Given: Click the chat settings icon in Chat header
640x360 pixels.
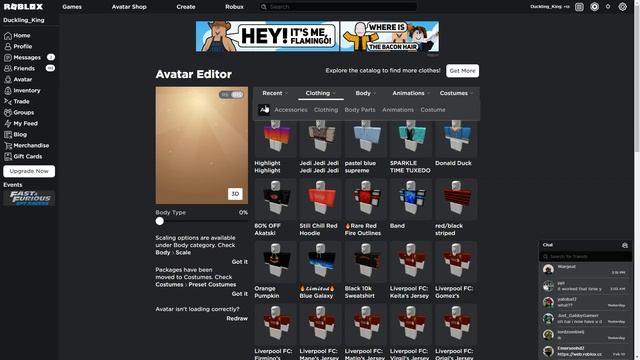Looking at the screenshot, I should (624, 245).
